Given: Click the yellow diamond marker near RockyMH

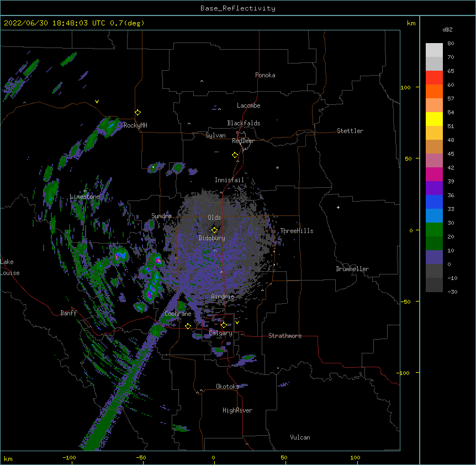Looking at the screenshot, I should 137,113.
